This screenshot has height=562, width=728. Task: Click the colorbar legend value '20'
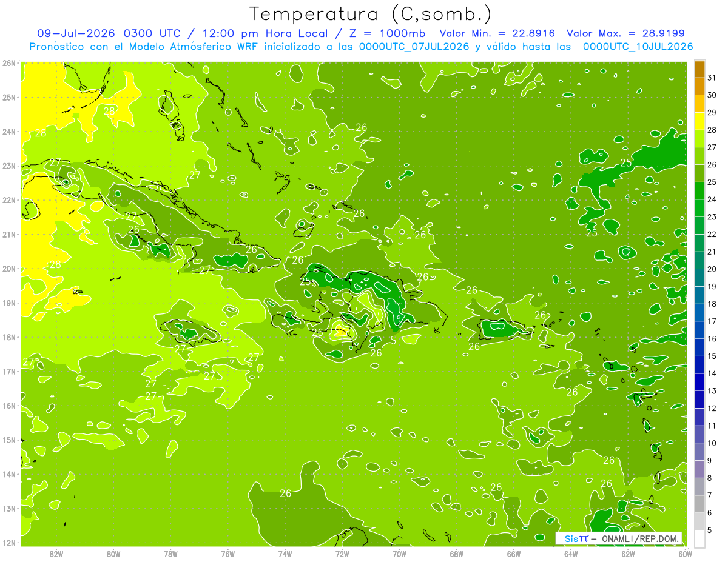[712, 269]
